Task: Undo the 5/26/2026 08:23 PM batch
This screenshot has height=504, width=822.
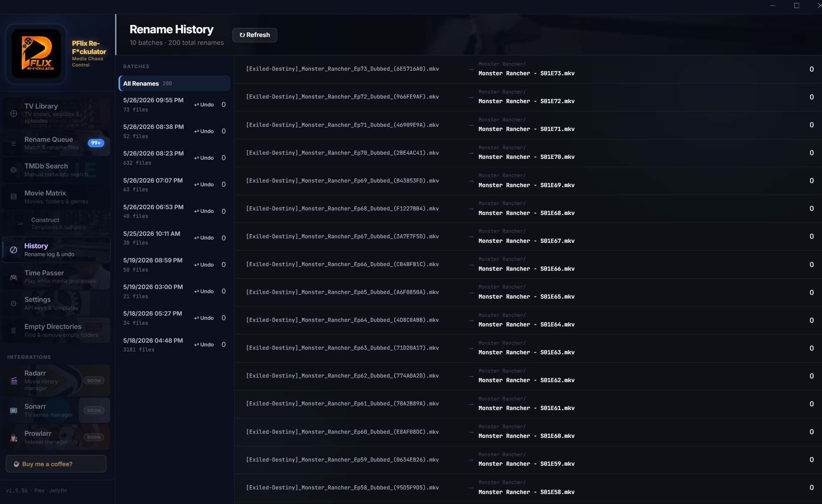Action: [x=204, y=158]
